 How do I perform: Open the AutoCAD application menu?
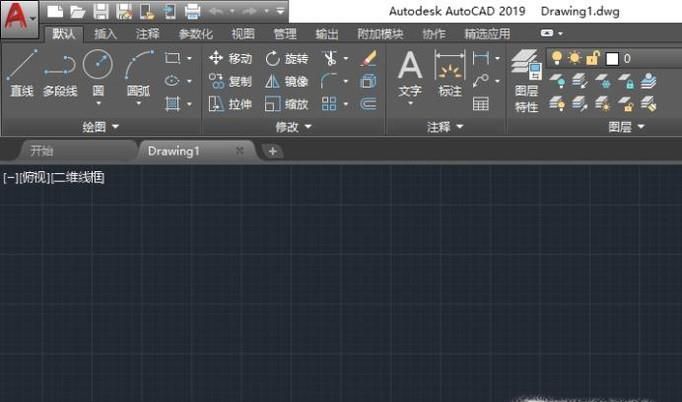(x=18, y=16)
